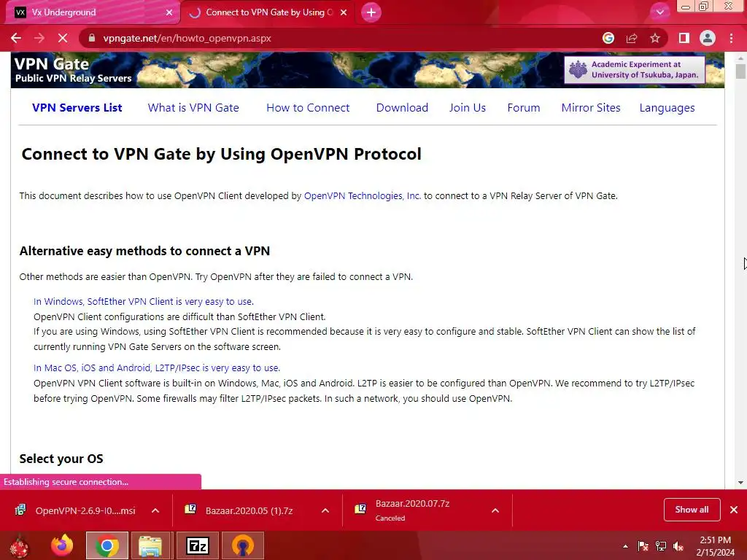Click the forward navigation arrow
This screenshot has height=560, width=747.
(x=39, y=38)
